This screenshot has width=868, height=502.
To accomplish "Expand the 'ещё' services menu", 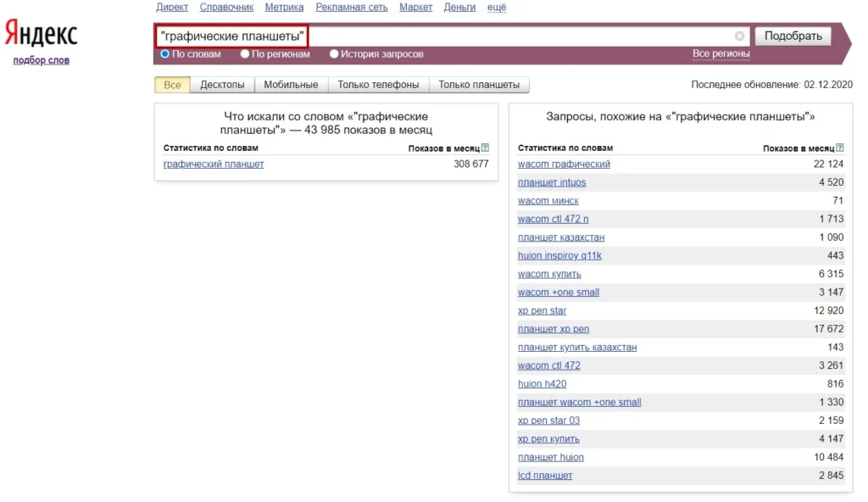I will click(x=497, y=7).
